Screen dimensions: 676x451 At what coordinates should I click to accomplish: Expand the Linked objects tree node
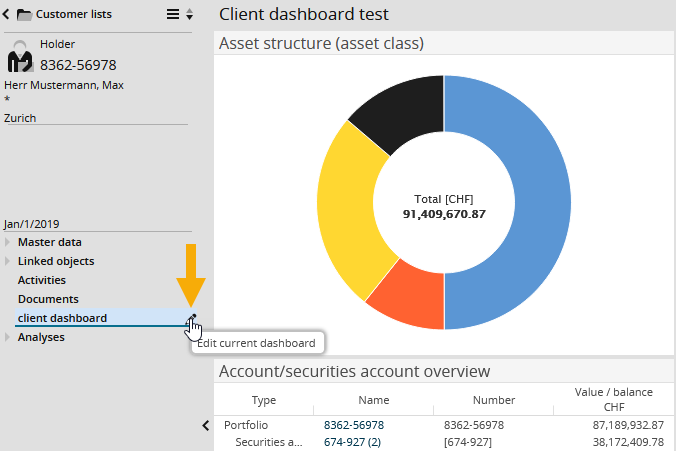pos(8,261)
